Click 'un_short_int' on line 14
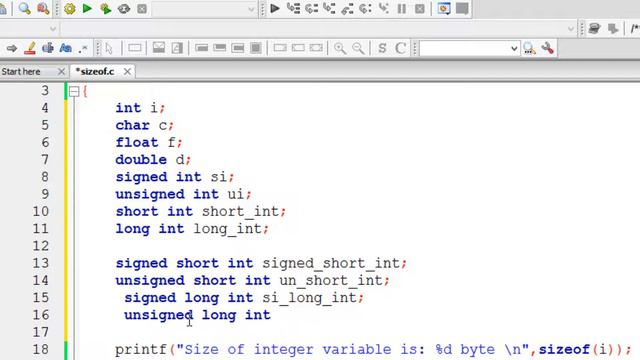Screen dimensions: 640x360 (x=331, y=281)
